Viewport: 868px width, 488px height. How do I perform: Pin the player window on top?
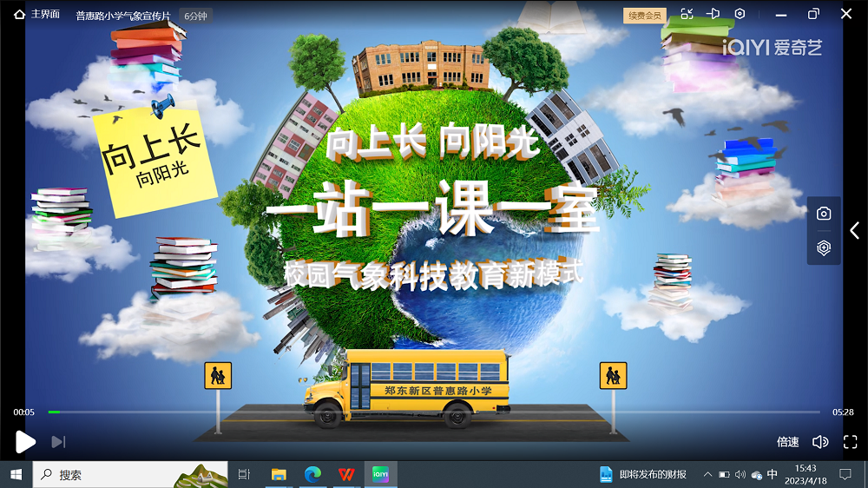click(x=713, y=14)
